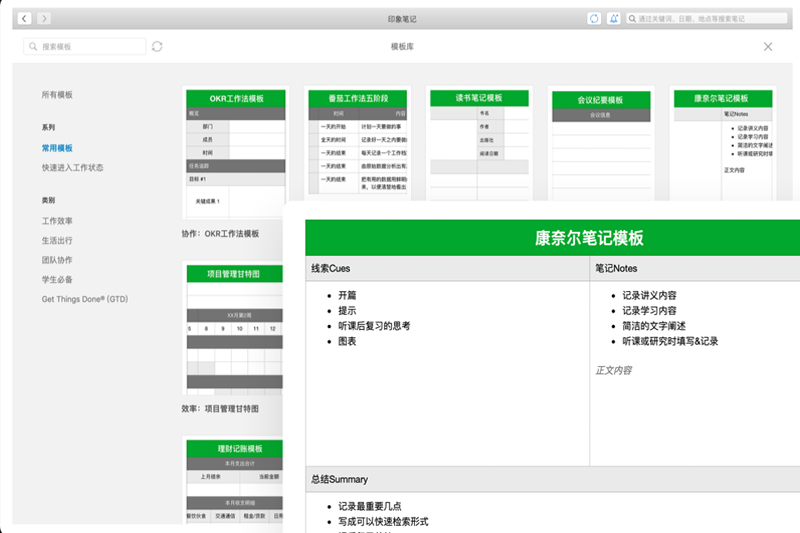Refresh templates with the reload icon
Screen dimensions: 800x533
click(157, 47)
